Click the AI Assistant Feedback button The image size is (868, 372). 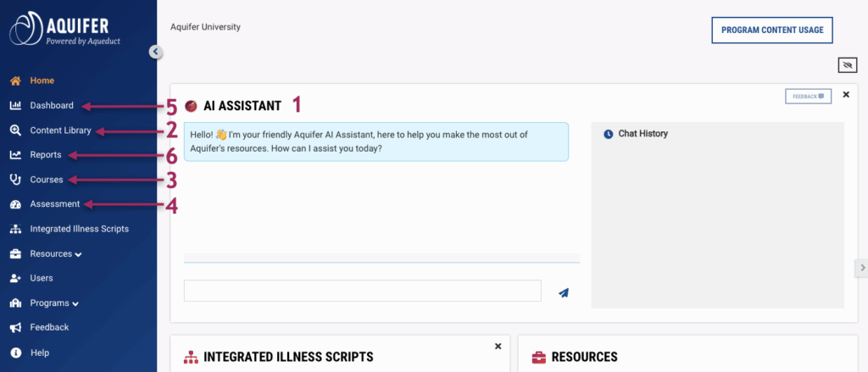808,97
